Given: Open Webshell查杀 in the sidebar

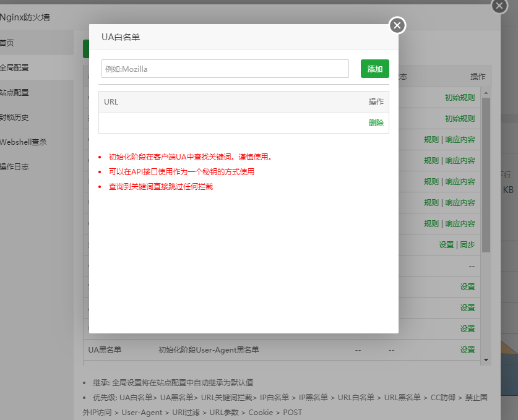Looking at the screenshot, I should click(37, 142).
